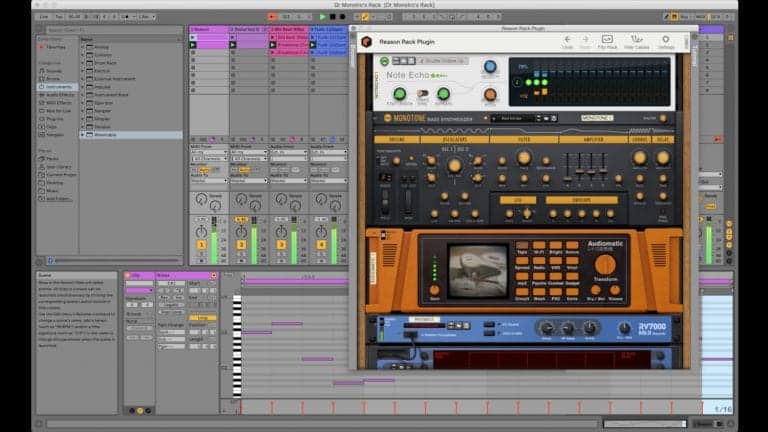The image size is (768, 432).
Task: Open Favorites collection in browser
Action: (x=54, y=47)
